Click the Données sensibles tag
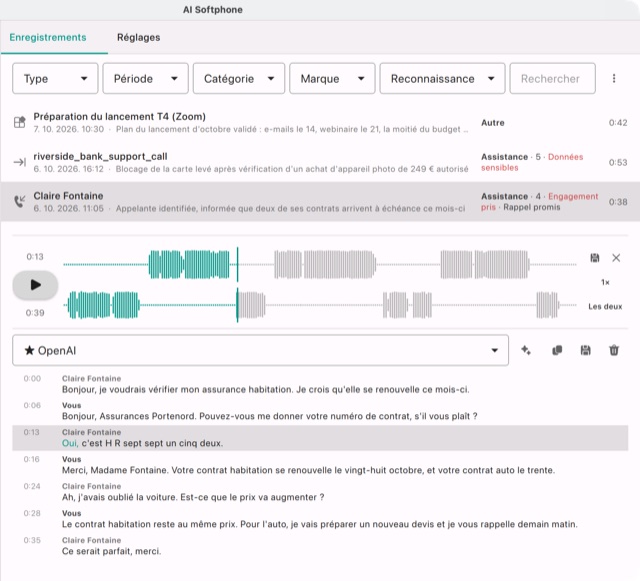 point(532,162)
